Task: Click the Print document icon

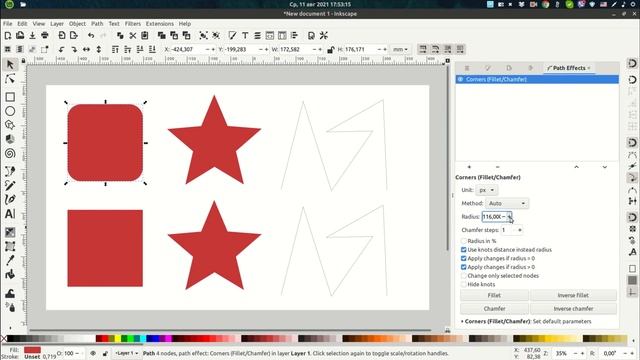Action: pos(44,36)
